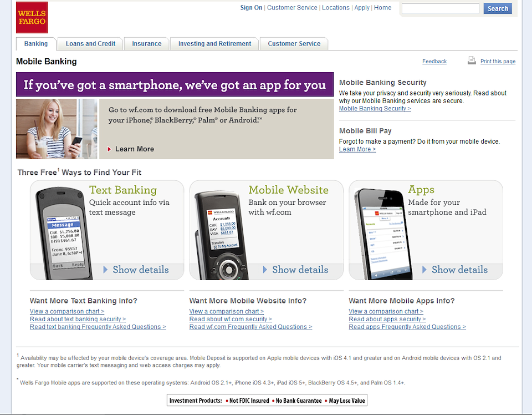The width and height of the screenshot is (532, 415).
Task: Click Learn More in the banner
Action: (134, 149)
